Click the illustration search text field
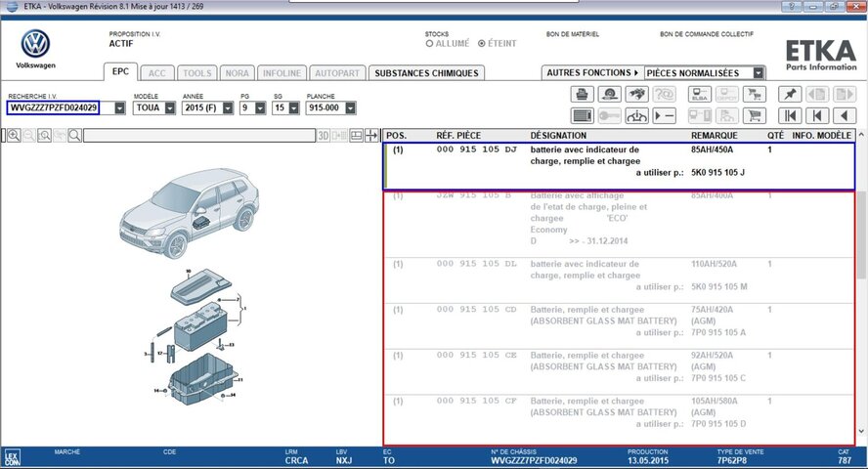 [199, 136]
